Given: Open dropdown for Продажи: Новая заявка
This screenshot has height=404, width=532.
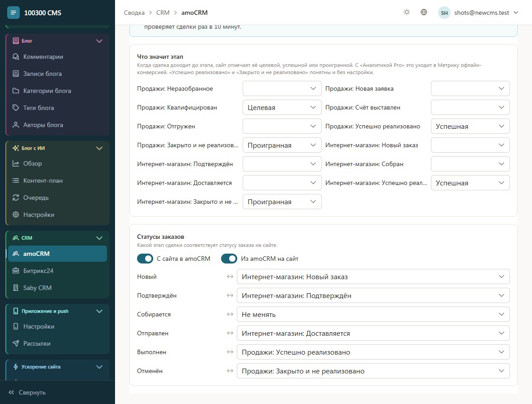Looking at the screenshot, I should (x=470, y=88).
